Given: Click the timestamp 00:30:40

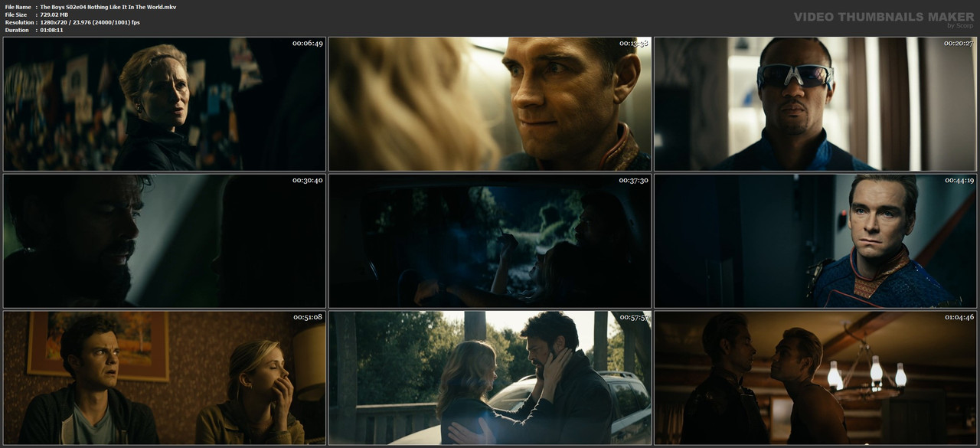Looking at the screenshot, I should 308,180.
